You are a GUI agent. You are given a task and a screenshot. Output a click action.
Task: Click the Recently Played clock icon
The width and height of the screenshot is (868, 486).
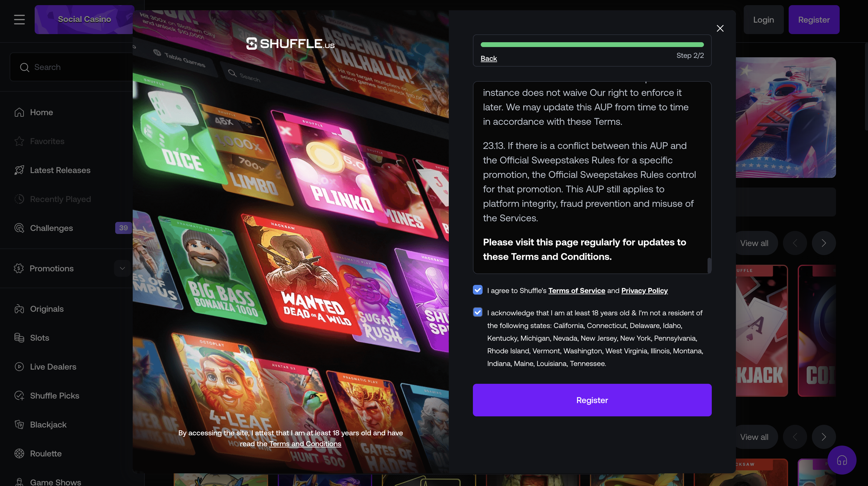(19, 199)
